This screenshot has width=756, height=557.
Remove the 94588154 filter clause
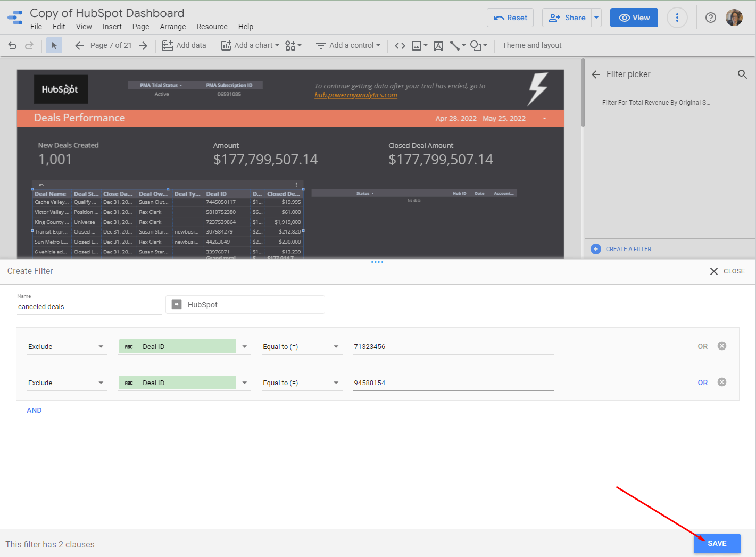[x=721, y=381]
